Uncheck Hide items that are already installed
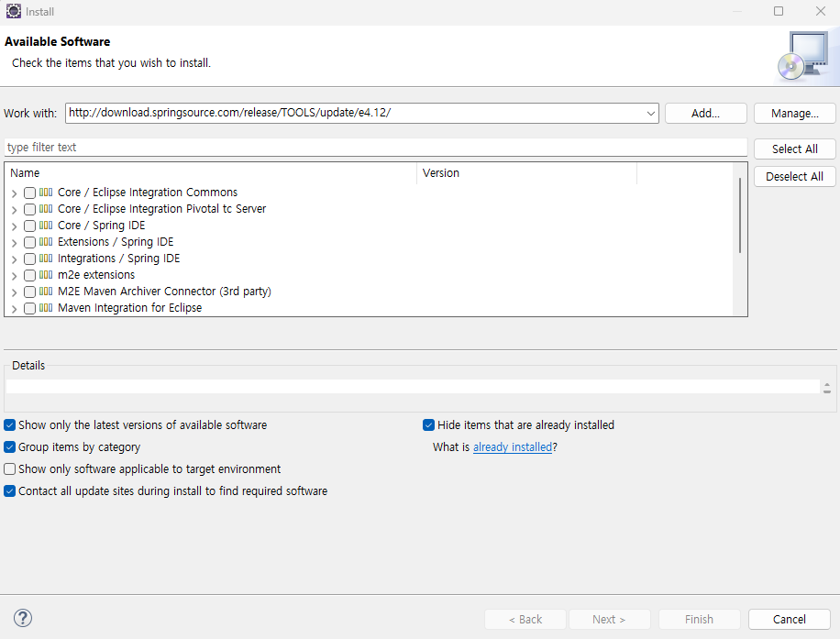Viewport: 840px width, 639px height. 428,425
